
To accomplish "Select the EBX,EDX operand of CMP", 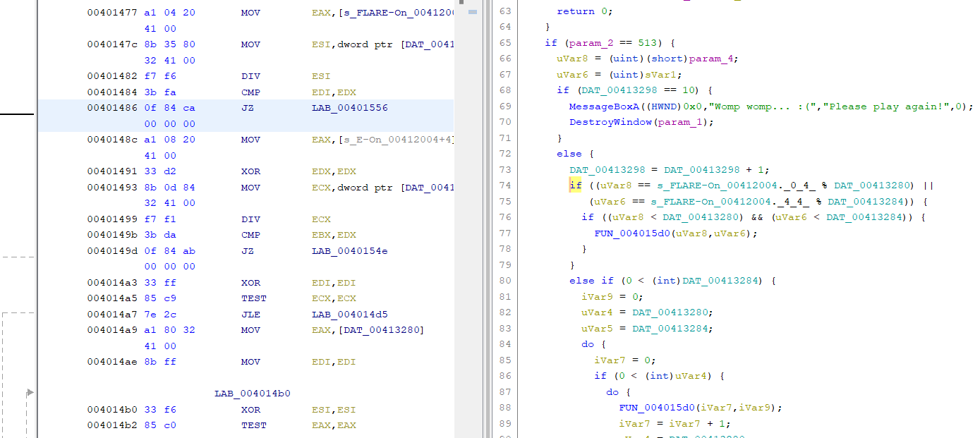I will click(334, 235).
